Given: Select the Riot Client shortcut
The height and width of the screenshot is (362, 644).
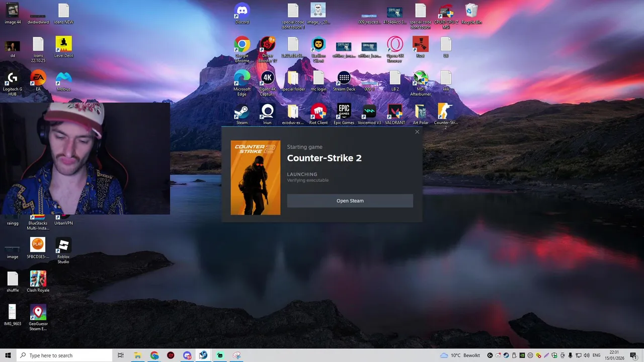Looking at the screenshot, I should tap(318, 114).
